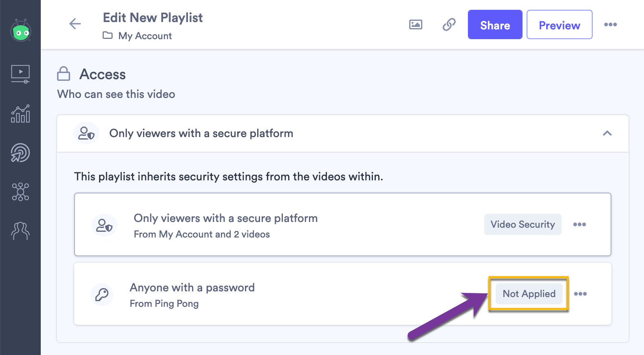Go back with the left arrow

point(75,24)
